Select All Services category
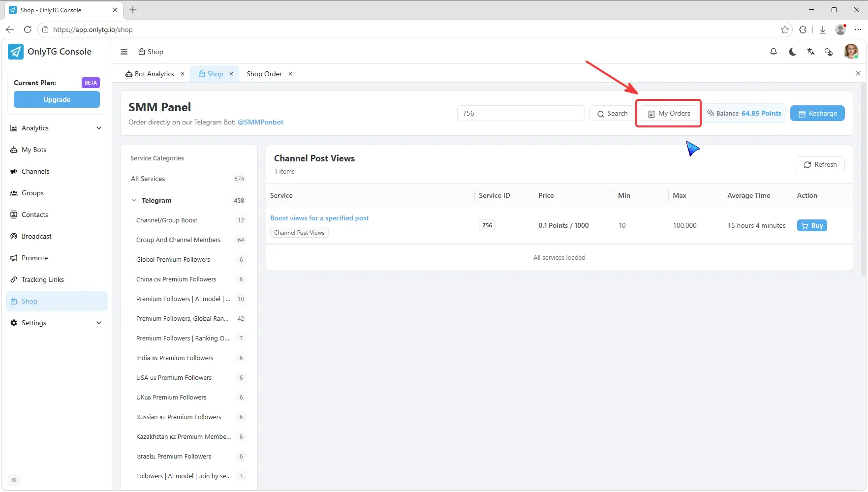Viewport: 868px width, 492px height. point(188,179)
